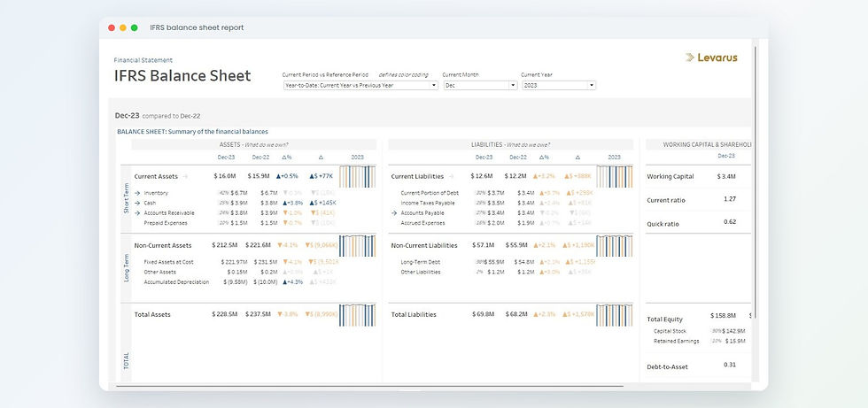Click the arrow icon beside Accounts Receivable
The height and width of the screenshot is (408, 868).
point(136,212)
